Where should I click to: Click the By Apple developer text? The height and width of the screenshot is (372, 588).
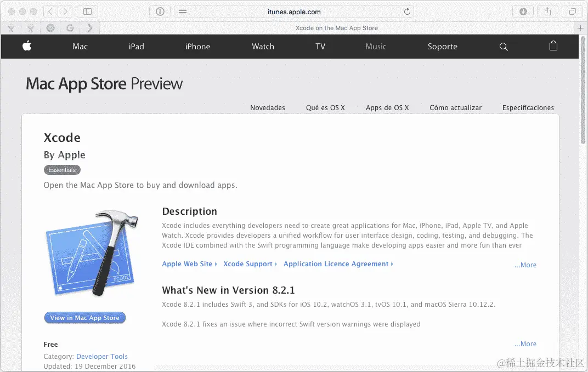pyautogui.click(x=65, y=154)
